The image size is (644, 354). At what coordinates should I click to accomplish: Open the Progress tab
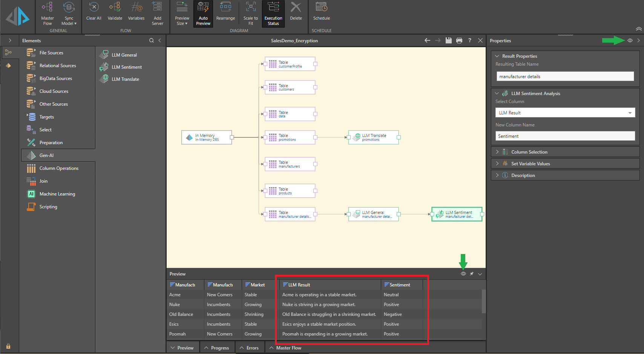coord(219,348)
